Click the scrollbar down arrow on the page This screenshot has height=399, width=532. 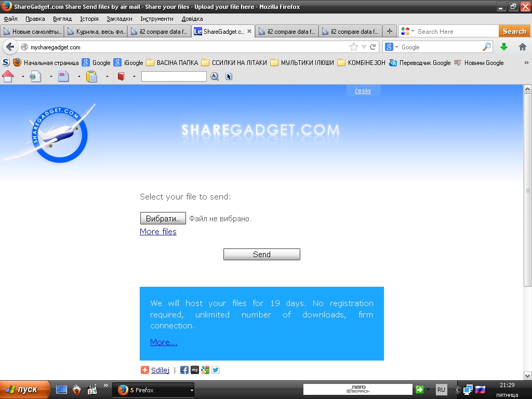tap(528, 376)
